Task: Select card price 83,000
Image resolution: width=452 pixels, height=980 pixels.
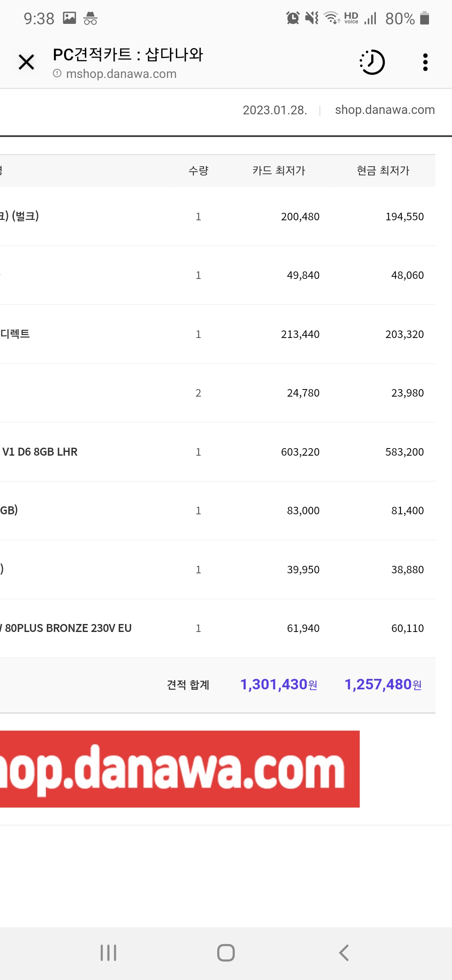Action: coord(303,511)
